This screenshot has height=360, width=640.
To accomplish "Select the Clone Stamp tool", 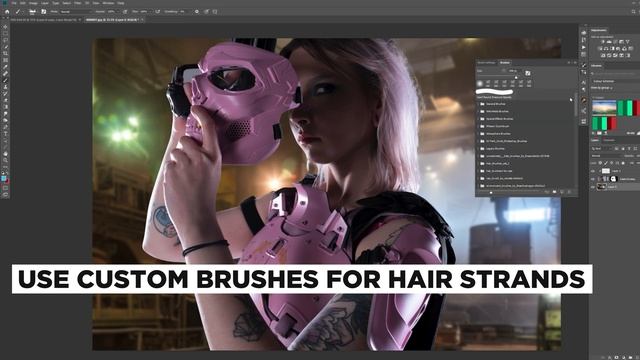I will (6, 87).
